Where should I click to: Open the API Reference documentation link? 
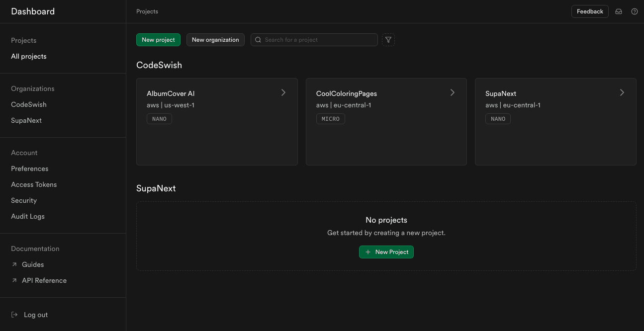(x=44, y=280)
